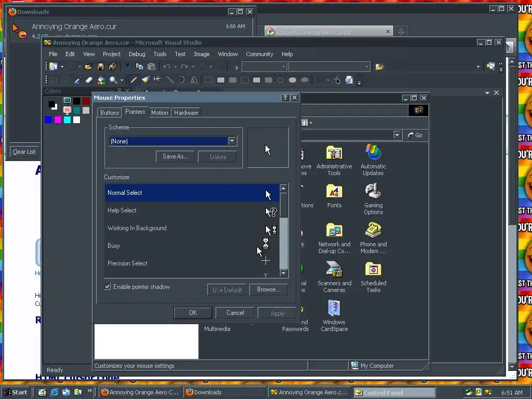Screen dimensions: 532x399
Task: Select the Text tool (letter A)
Action: coord(194,80)
